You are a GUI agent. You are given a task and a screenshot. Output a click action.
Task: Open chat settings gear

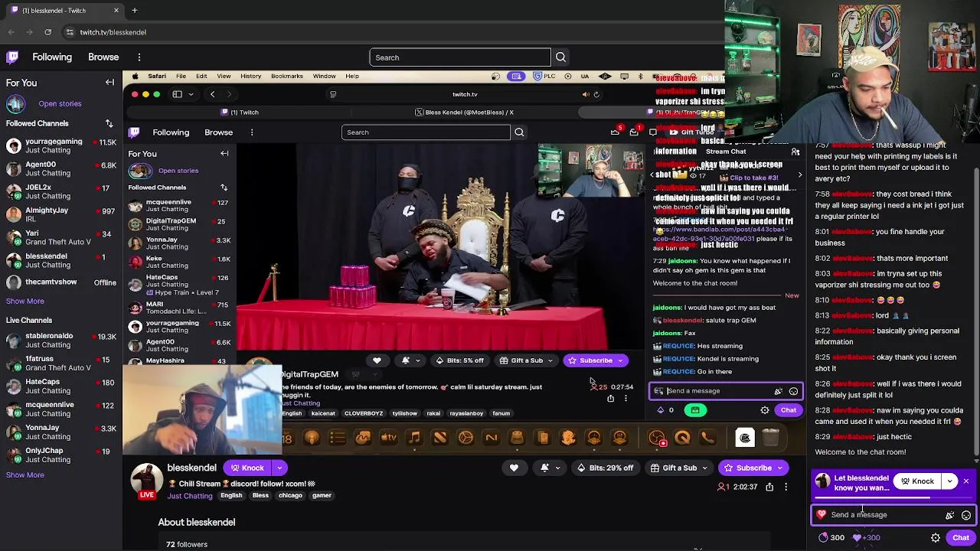tap(936, 537)
